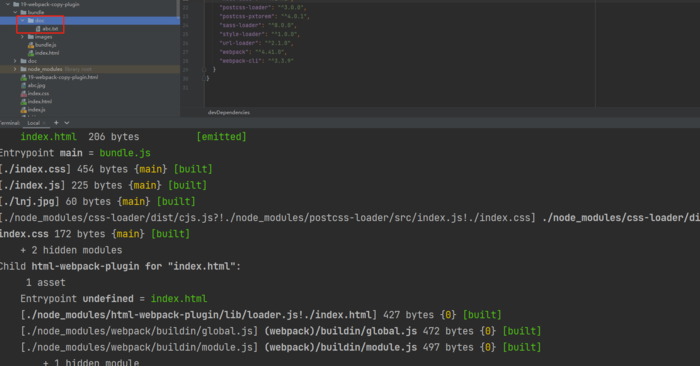Click the "style-loader" dependency line

[x=259, y=34]
